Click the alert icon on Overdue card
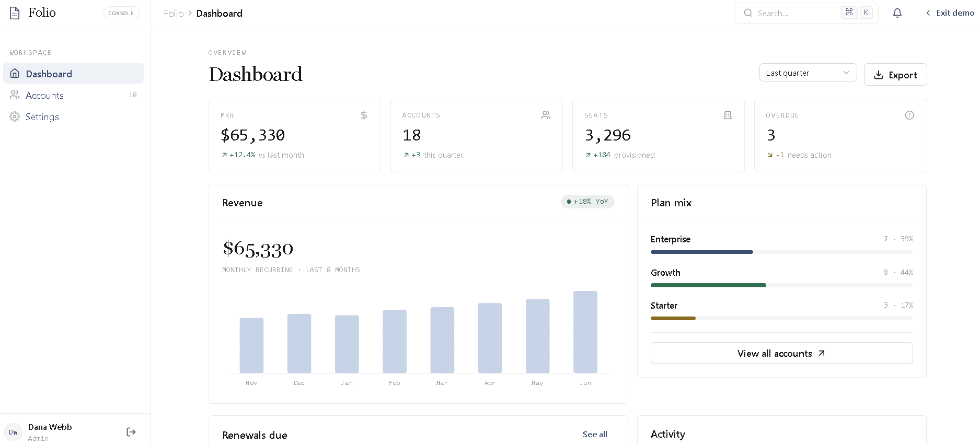Screen dimensions: 980x445 pos(909,115)
